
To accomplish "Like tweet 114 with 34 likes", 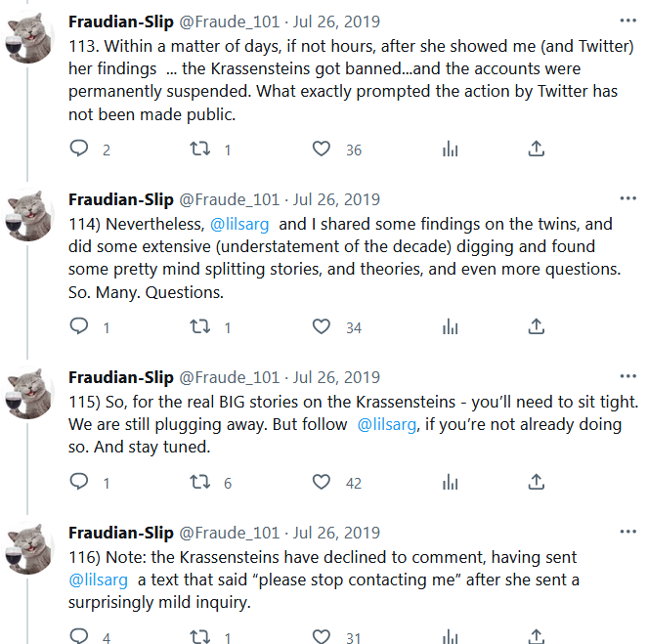I will [321, 327].
